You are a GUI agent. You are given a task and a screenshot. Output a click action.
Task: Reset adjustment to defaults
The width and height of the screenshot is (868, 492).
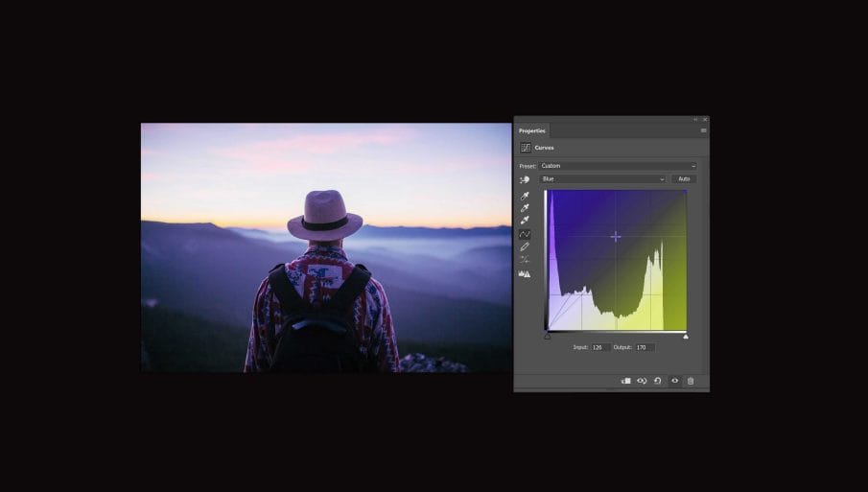pos(658,381)
